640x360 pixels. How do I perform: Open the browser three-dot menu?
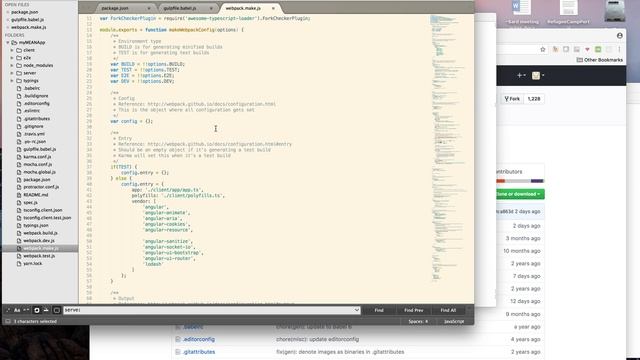tap(619, 49)
